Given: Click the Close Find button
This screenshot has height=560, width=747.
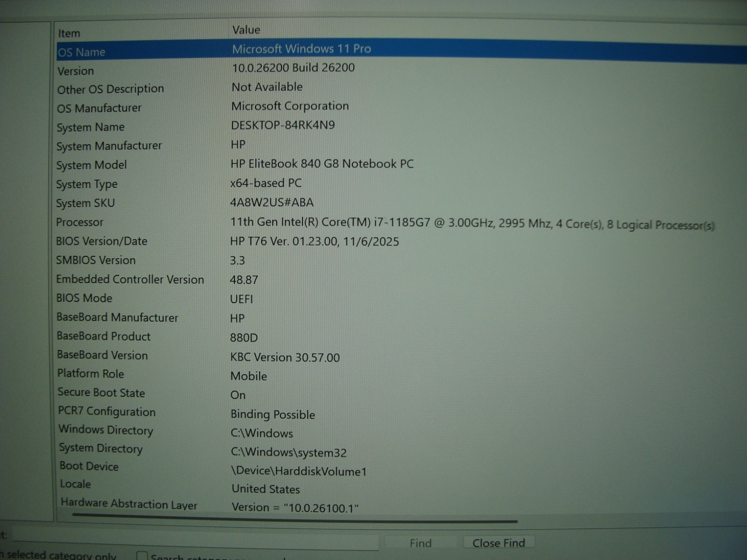Looking at the screenshot, I should (x=499, y=543).
